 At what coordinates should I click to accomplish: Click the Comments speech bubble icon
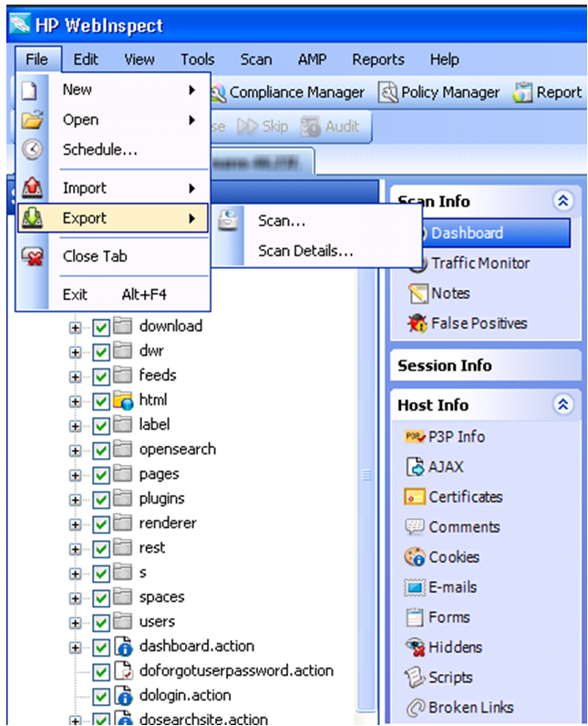pyautogui.click(x=414, y=527)
